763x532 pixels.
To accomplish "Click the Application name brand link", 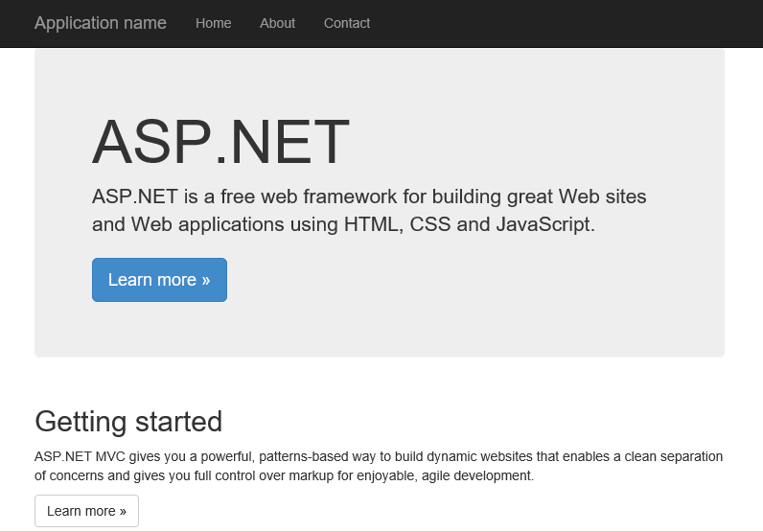I will click(x=101, y=23).
